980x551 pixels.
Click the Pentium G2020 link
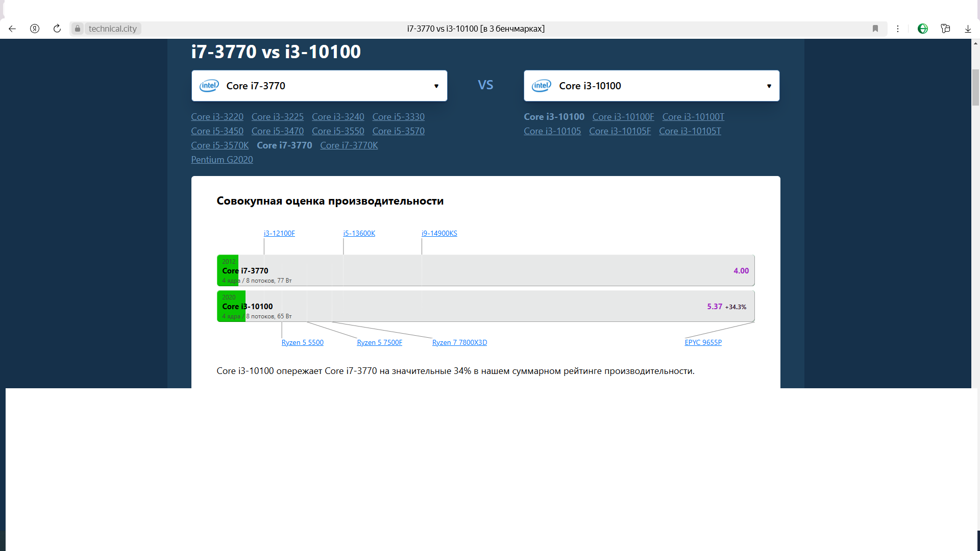coord(222,160)
